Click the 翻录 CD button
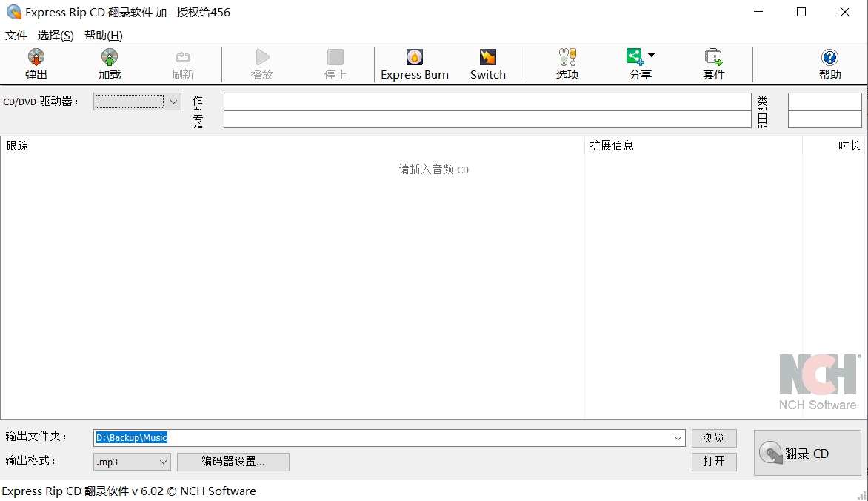The width and height of the screenshot is (868, 501). click(x=808, y=453)
